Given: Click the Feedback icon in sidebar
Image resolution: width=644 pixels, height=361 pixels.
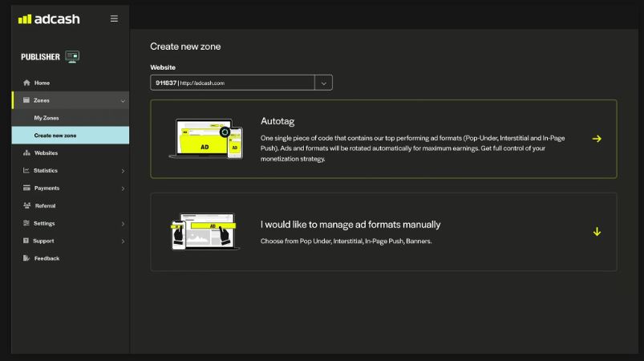Looking at the screenshot, I should click(x=26, y=258).
